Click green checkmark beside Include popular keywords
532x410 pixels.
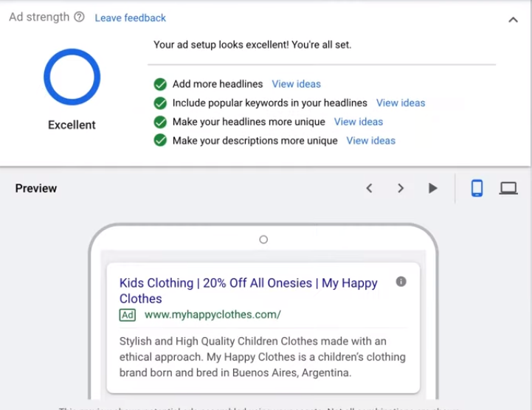pyautogui.click(x=160, y=103)
